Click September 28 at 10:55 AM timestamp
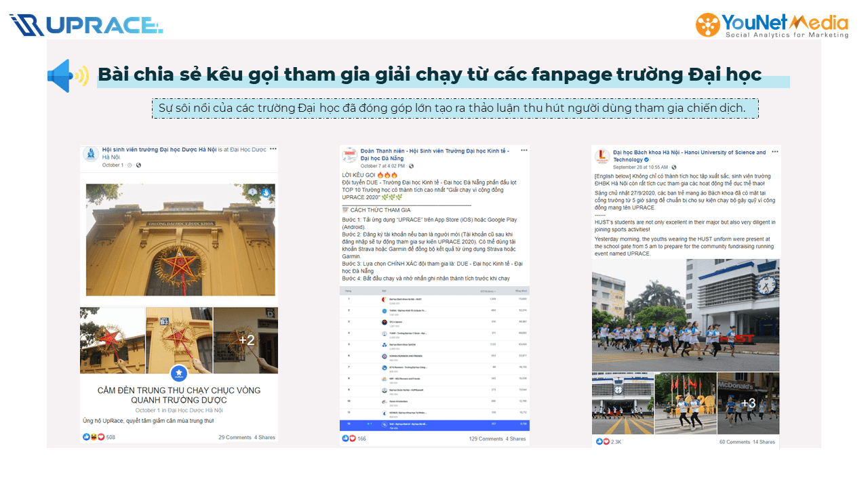The image size is (868, 488). [640, 167]
